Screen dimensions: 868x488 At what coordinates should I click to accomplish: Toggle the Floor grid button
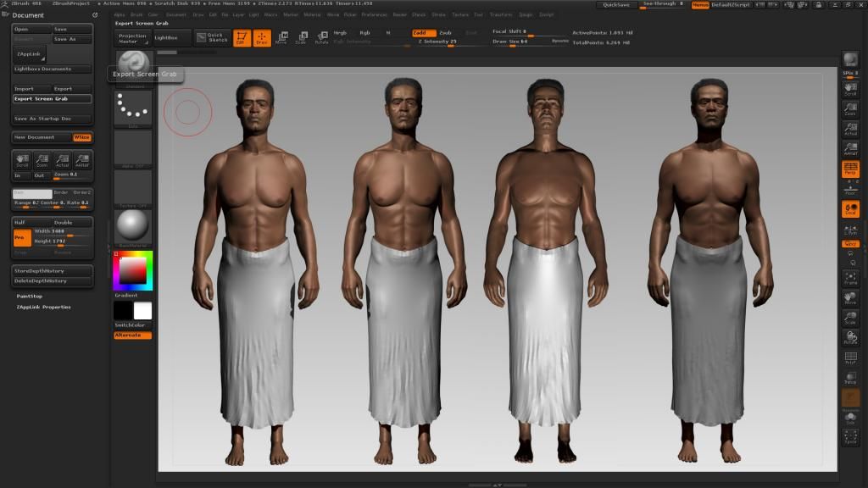coord(850,191)
